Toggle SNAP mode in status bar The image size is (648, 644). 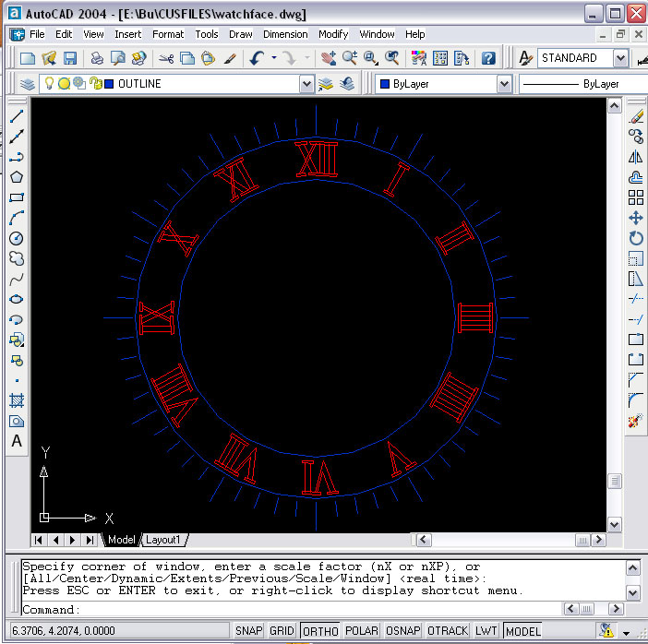point(249,631)
